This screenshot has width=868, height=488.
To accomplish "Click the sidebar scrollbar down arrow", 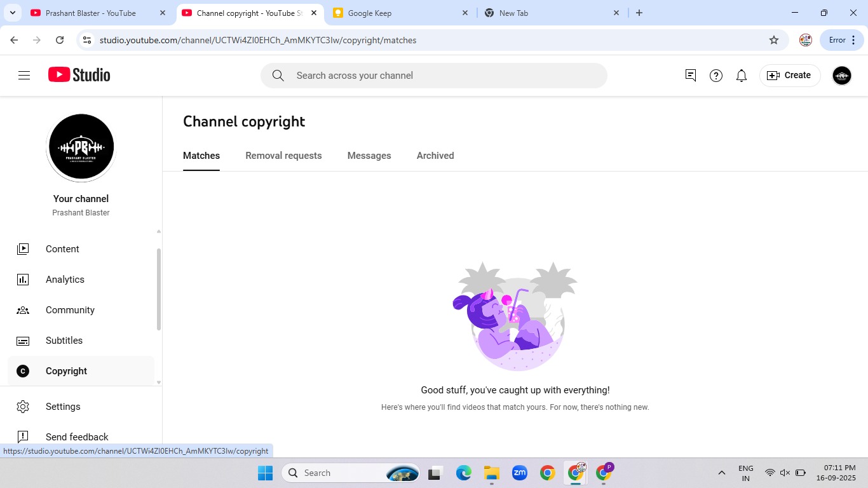I will point(159,383).
